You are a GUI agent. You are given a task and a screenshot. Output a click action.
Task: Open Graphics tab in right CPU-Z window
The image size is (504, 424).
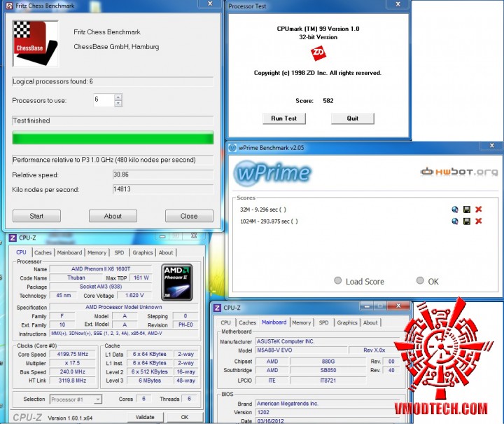pos(347,322)
